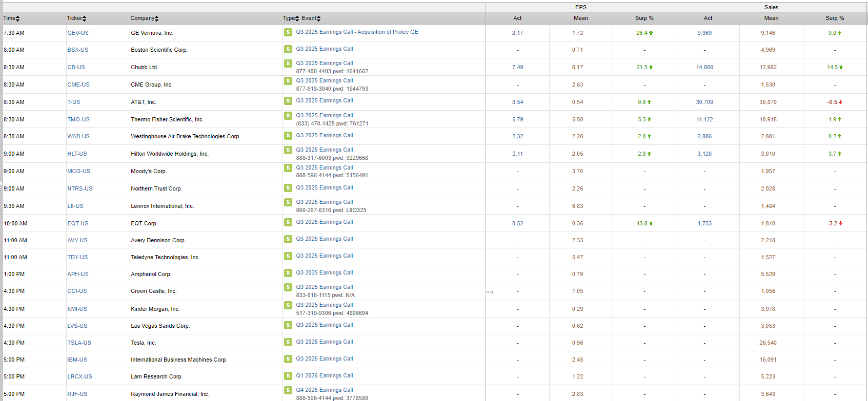This screenshot has height=401, width=868.
Task: Sort rows by the Event column header
Action: pyautogui.click(x=311, y=18)
